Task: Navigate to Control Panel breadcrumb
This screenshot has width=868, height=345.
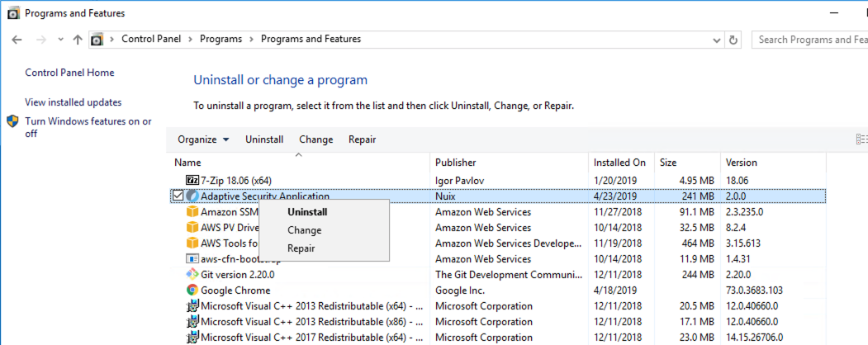Action: pyautogui.click(x=151, y=40)
